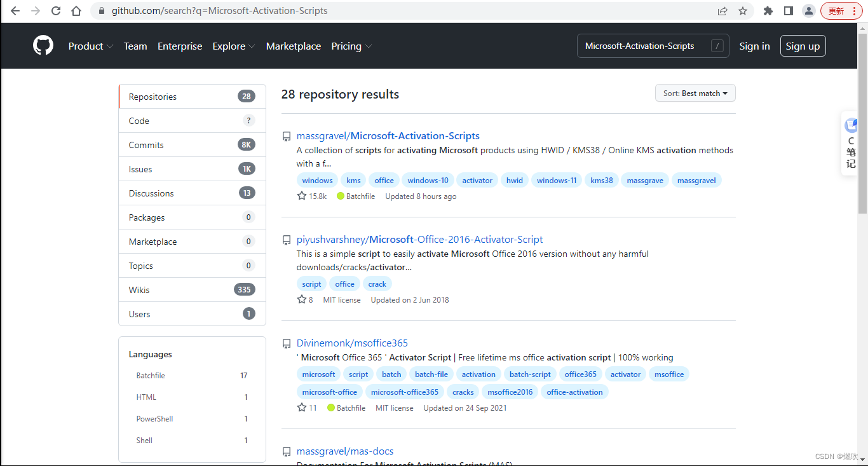Open the extensions puzzle icon
Viewport: 868px width, 466px height.
(768, 11)
